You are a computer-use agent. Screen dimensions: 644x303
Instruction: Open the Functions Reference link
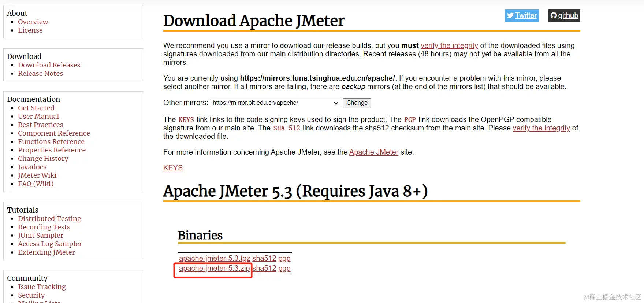pos(51,141)
